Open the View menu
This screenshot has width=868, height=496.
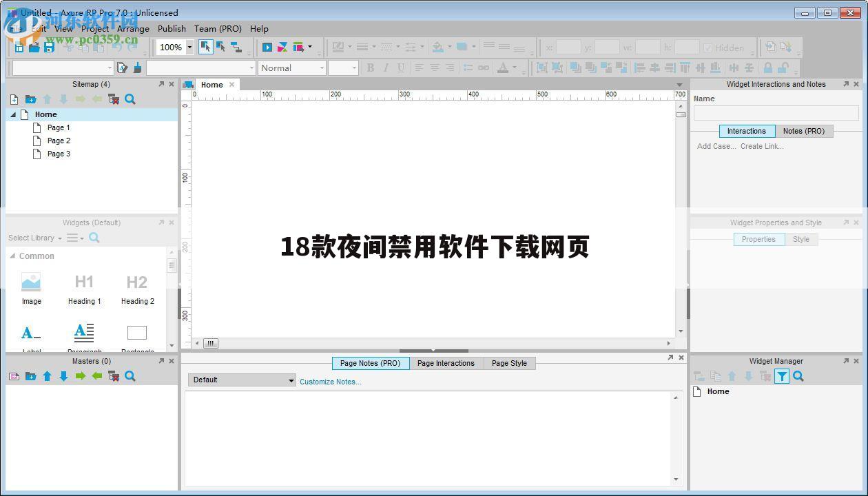point(63,28)
